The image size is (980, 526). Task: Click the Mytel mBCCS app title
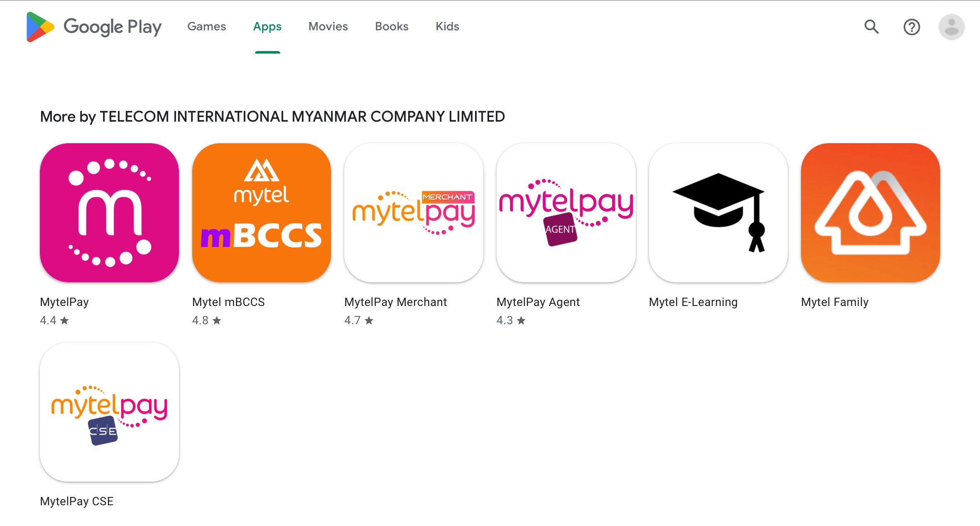[228, 302]
